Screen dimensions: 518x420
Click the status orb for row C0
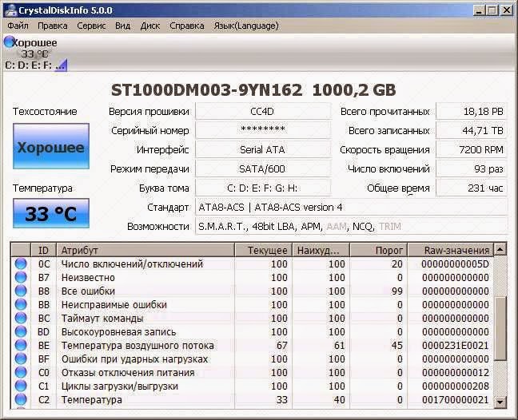pyautogui.click(x=21, y=372)
